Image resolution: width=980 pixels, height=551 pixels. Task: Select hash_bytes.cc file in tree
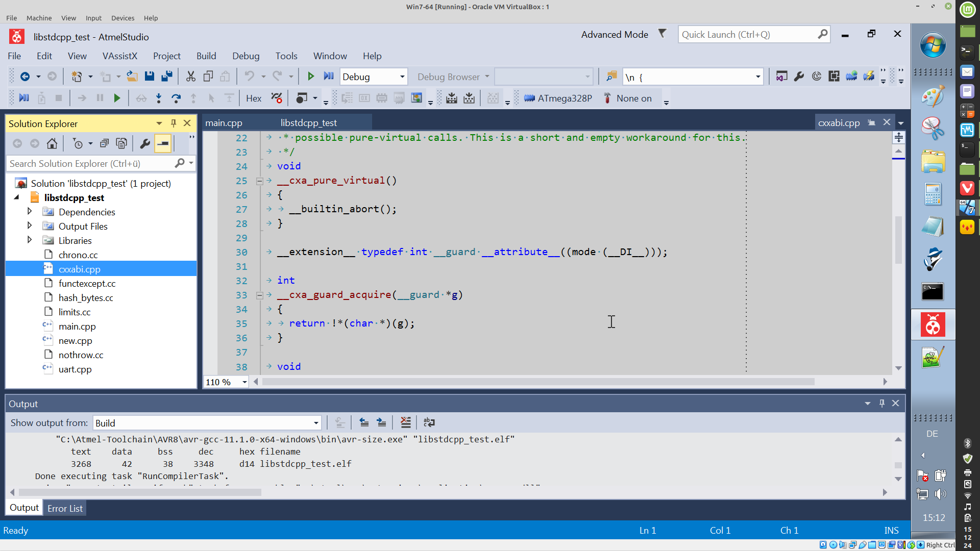86,297
